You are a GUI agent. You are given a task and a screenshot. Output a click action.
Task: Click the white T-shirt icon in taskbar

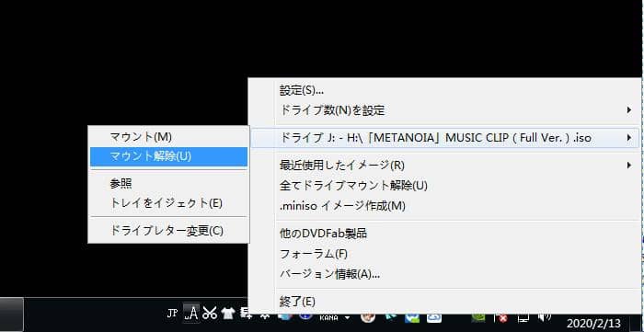pos(228,314)
